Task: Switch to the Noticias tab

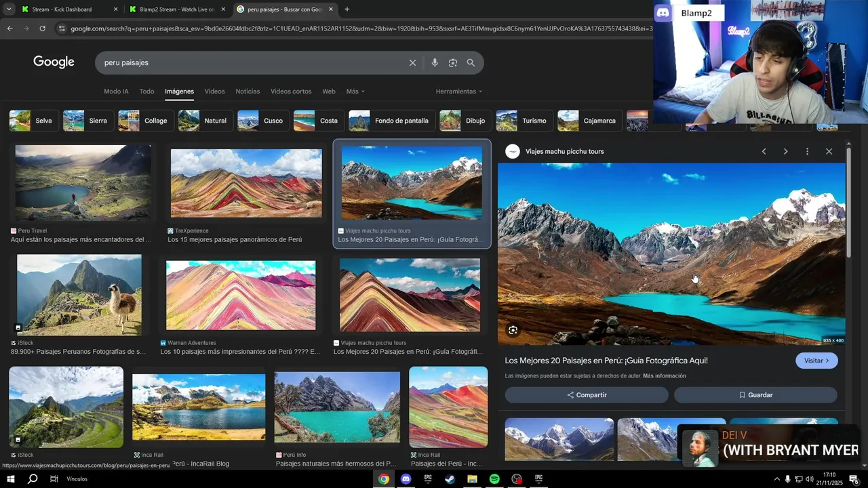Action: tap(248, 91)
